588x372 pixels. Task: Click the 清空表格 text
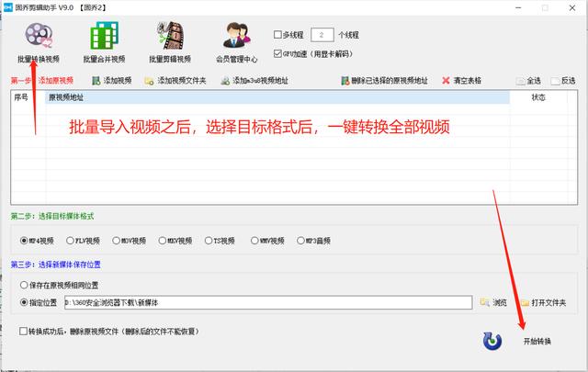[468, 81]
